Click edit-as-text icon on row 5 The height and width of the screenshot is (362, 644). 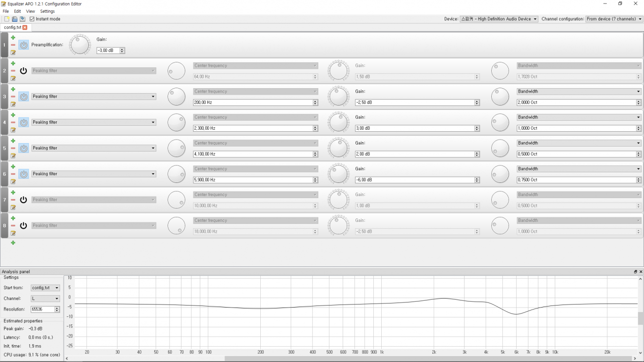pos(13,155)
